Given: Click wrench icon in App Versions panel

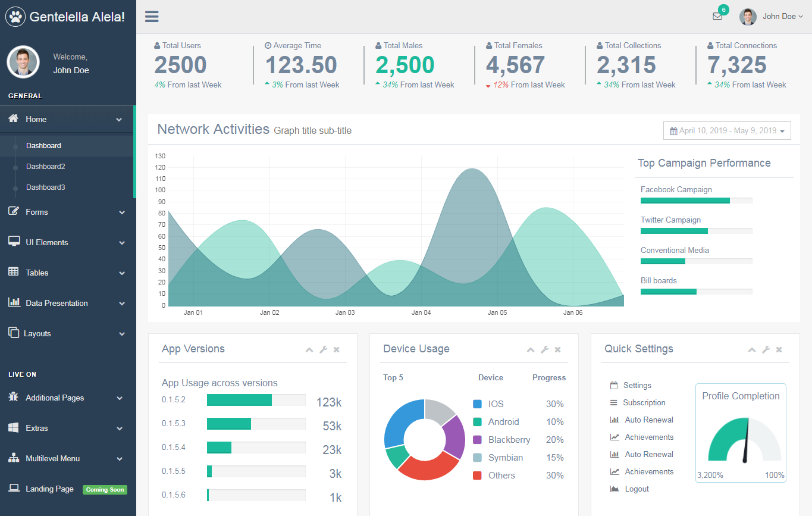Looking at the screenshot, I should coord(323,350).
